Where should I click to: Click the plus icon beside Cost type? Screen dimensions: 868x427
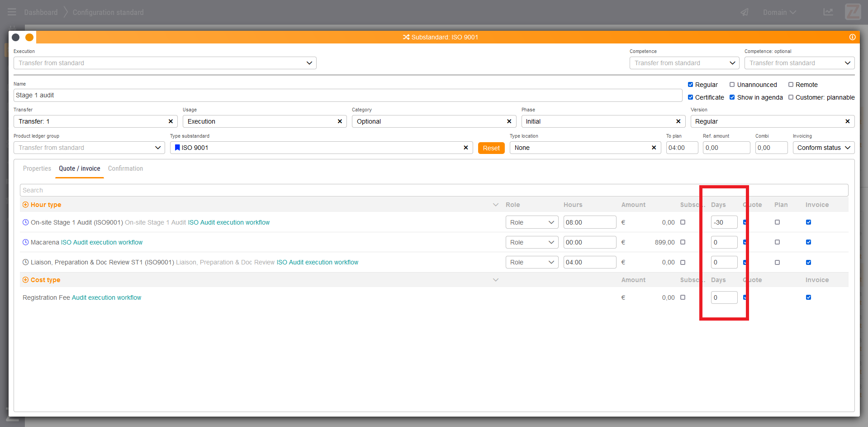[x=26, y=280]
